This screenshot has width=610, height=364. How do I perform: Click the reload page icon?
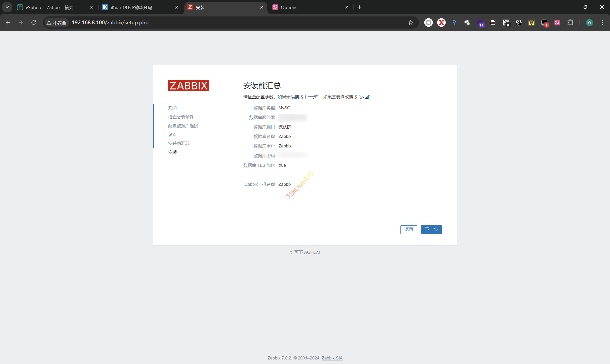[x=34, y=23]
